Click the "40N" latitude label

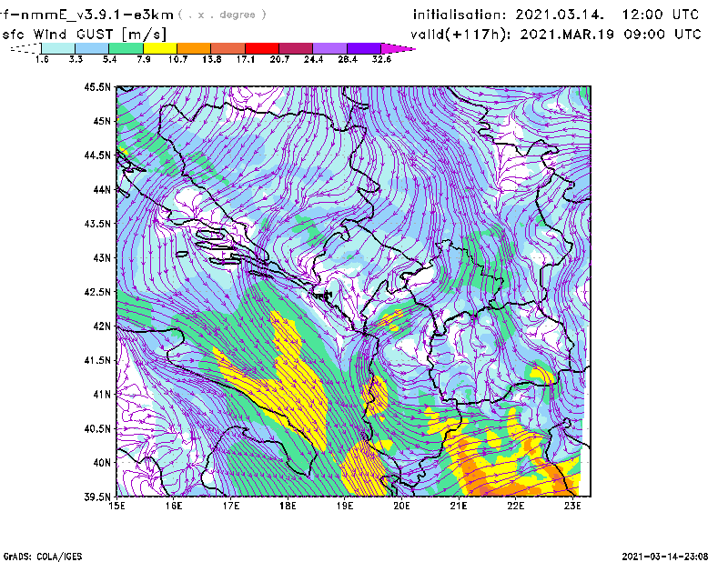point(102,463)
